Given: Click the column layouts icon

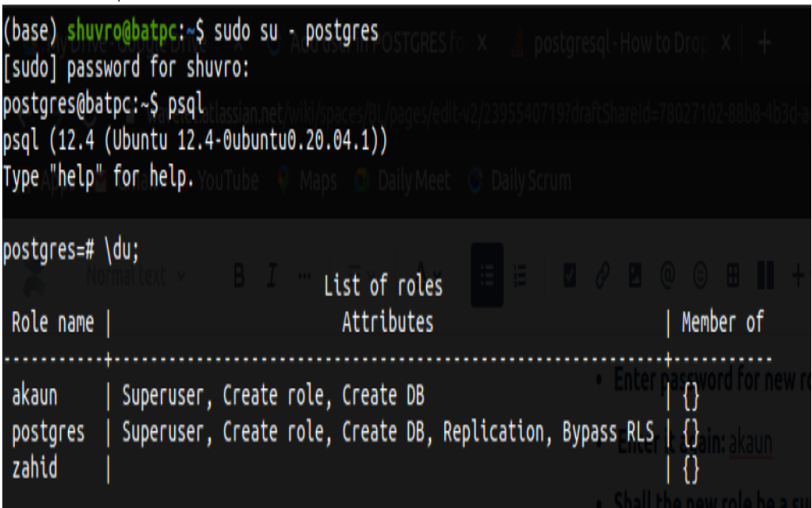Looking at the screenshot, I should click(x=765, y=276).
